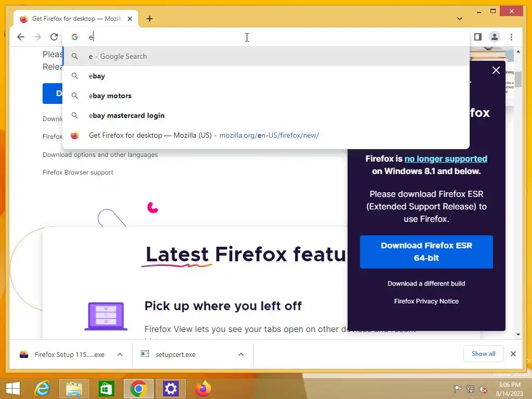Open Chrome's three-dot menu
The image size is (532, 399).
(x=511, y=37)
